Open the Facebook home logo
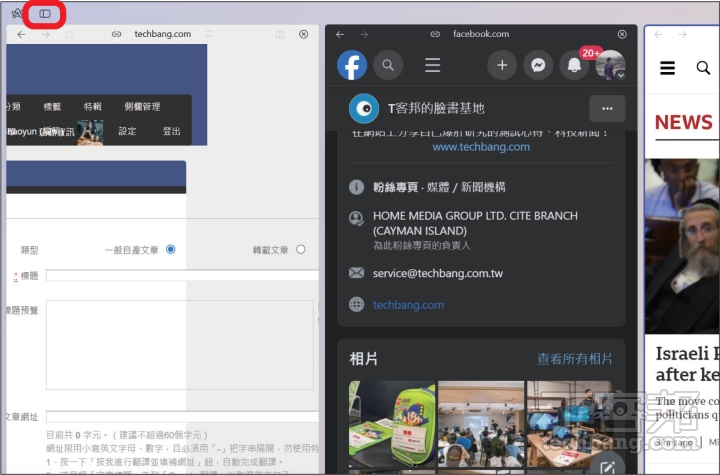 pos(352,65)
